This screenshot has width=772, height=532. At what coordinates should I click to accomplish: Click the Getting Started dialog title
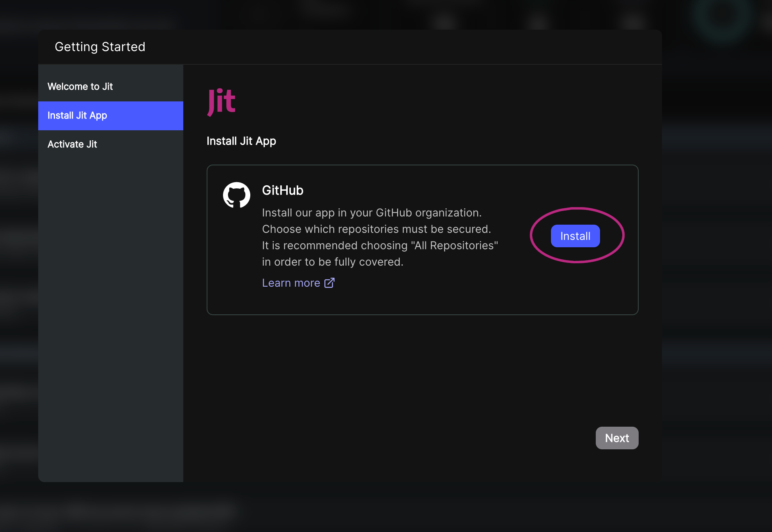click(x=100, y=47)
